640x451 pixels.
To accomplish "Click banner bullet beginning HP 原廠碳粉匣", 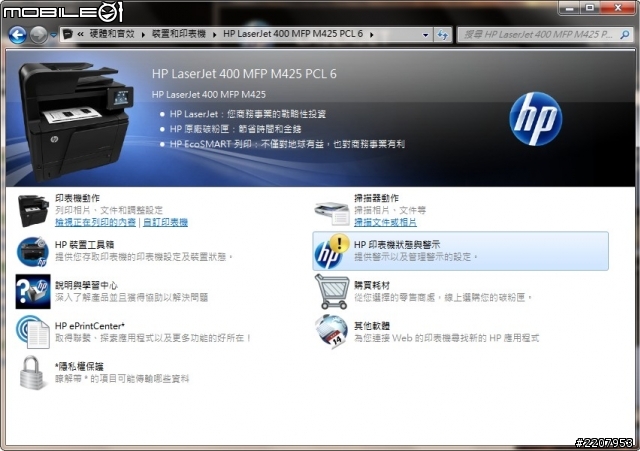I will coord(236,129).
